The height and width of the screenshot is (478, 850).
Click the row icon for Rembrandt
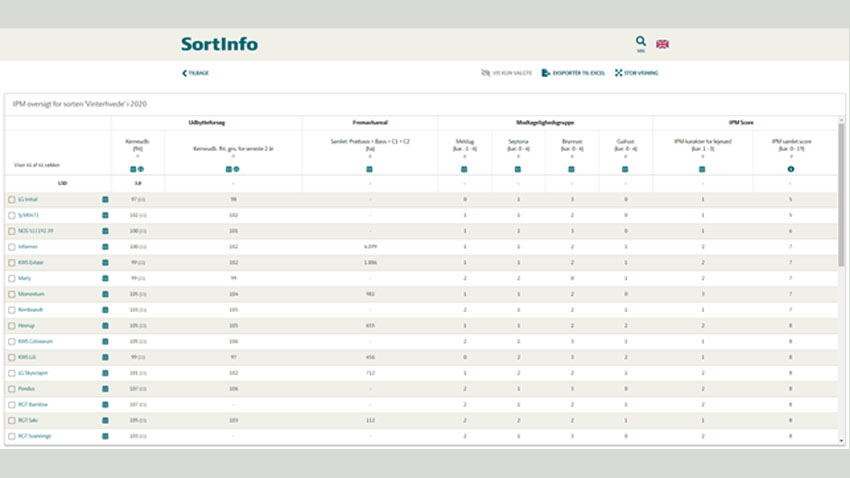point(105,310)
